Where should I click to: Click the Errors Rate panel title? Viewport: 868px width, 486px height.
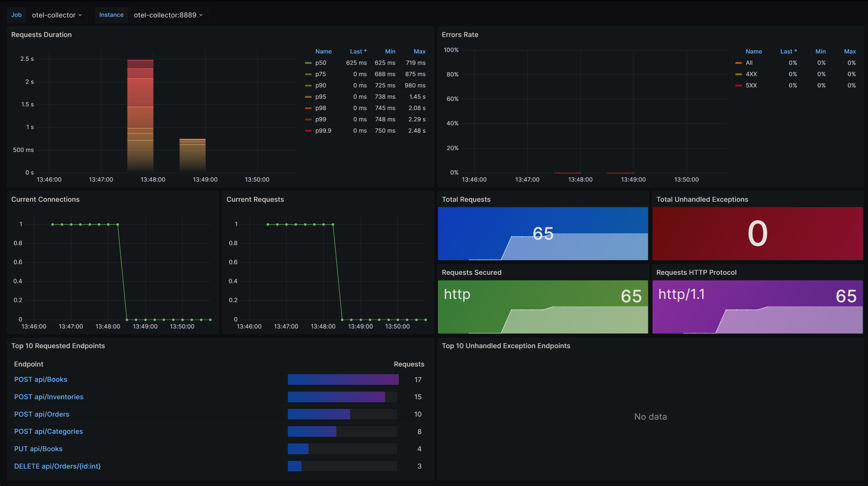click(x=459, y=34)
